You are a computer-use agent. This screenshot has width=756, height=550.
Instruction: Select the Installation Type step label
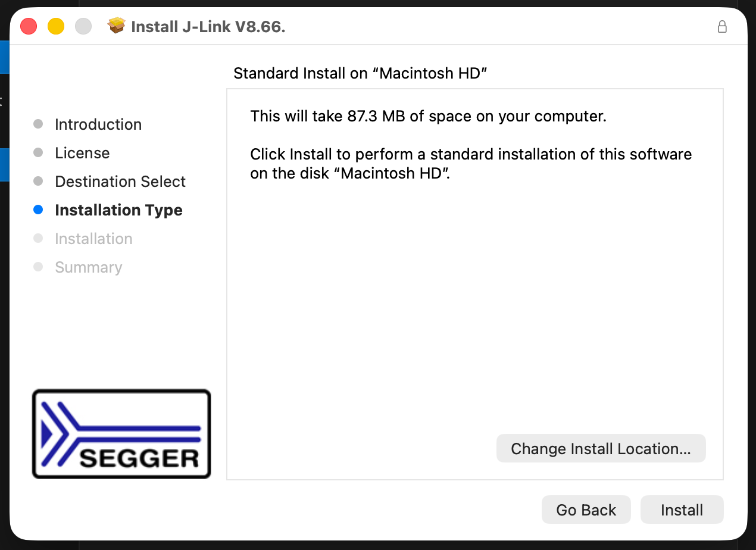(x=118, y=210)
